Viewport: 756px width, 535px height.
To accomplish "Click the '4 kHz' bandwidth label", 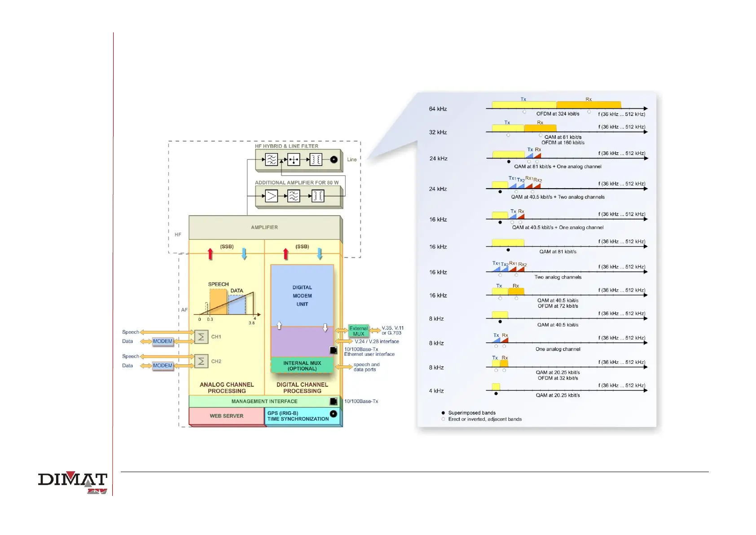I will pos(436,391).
